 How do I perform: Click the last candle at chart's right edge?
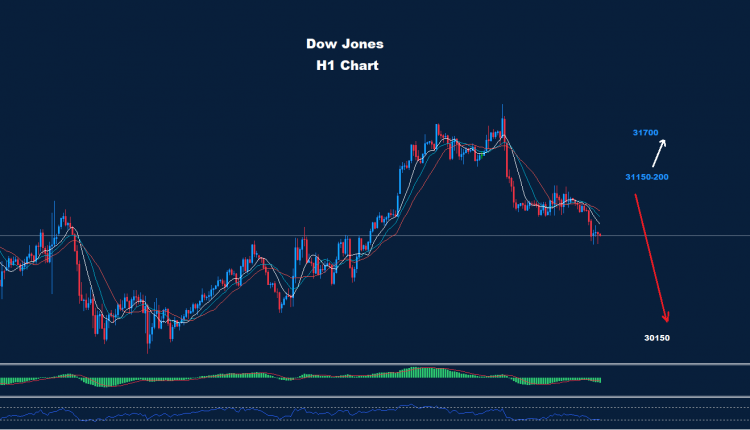[x=599, y=235]
